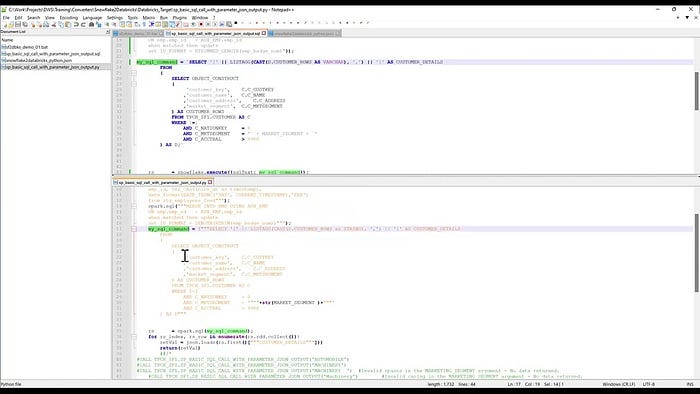Open the Replace toolbar icon
Screen dimensions: 700x394
99,24
